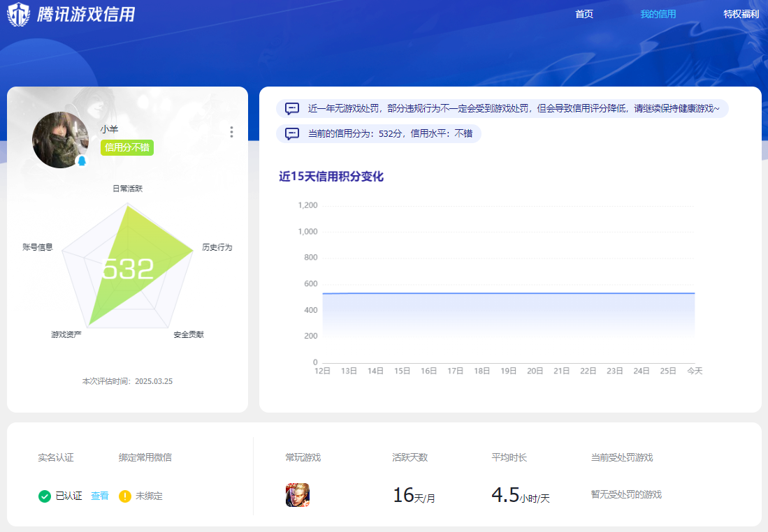The image size is (768, 532).
Task: Click the 活跃天数 heading
Action: pyautogui.click(x=410, y=457)
